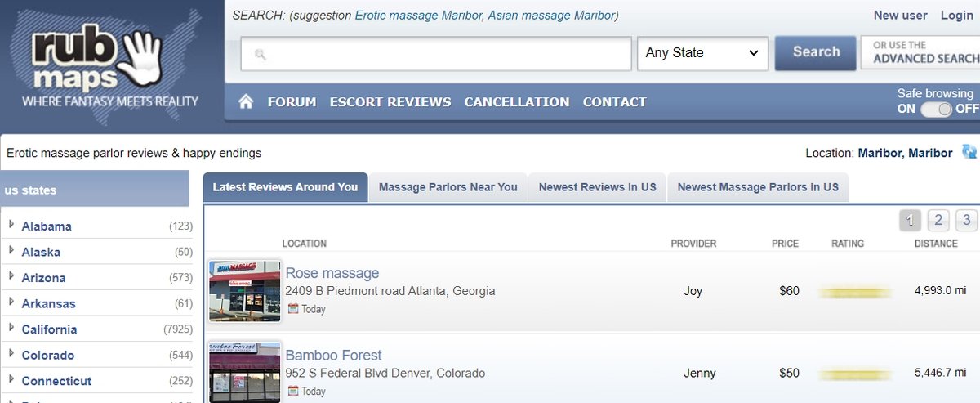Click the home icon in navigation bar
This screenshot has width=980, height=403.
[246, 102]
